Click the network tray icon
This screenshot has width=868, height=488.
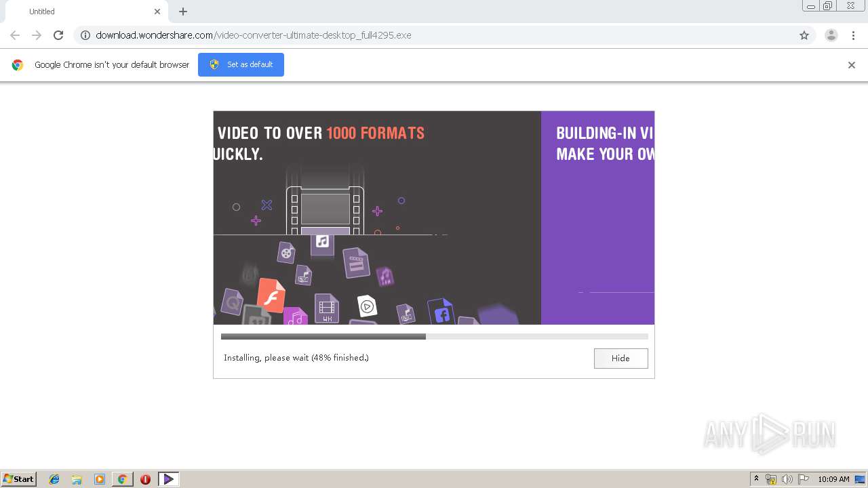[771, 479]
